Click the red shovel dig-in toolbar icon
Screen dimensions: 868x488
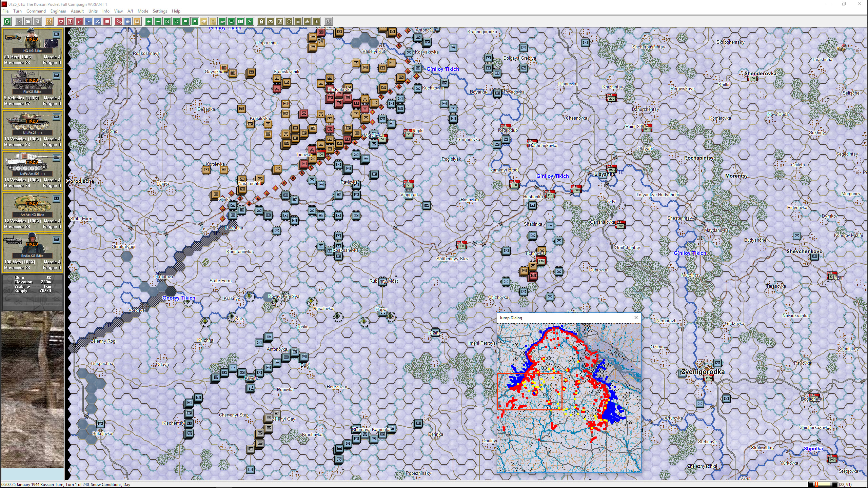(79, 21)
